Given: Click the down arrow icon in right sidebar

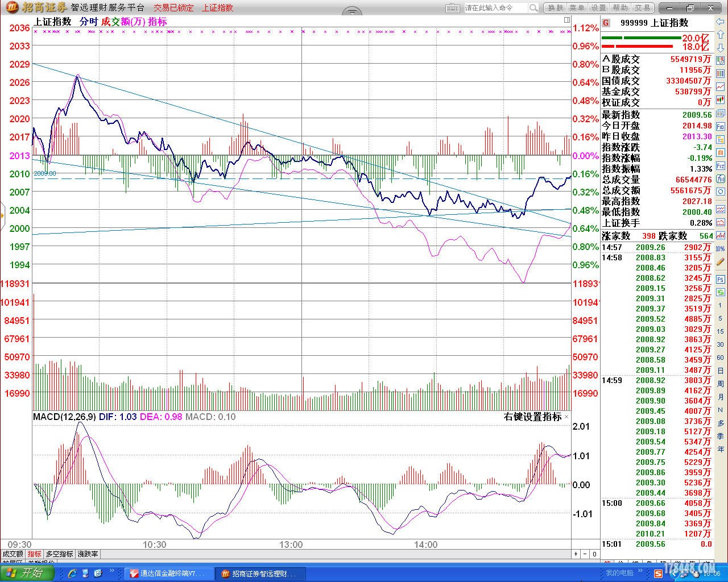Looking at the screenshot, I should click(721, 48).
